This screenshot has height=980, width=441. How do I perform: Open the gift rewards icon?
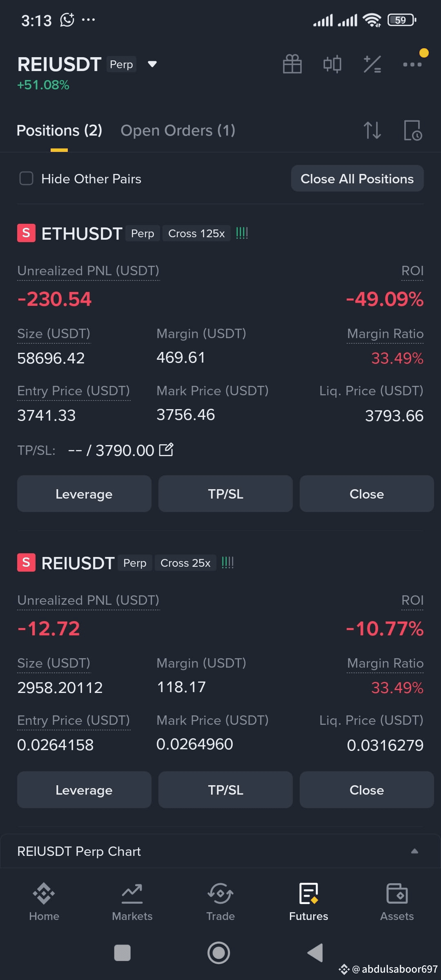(292, 64)
